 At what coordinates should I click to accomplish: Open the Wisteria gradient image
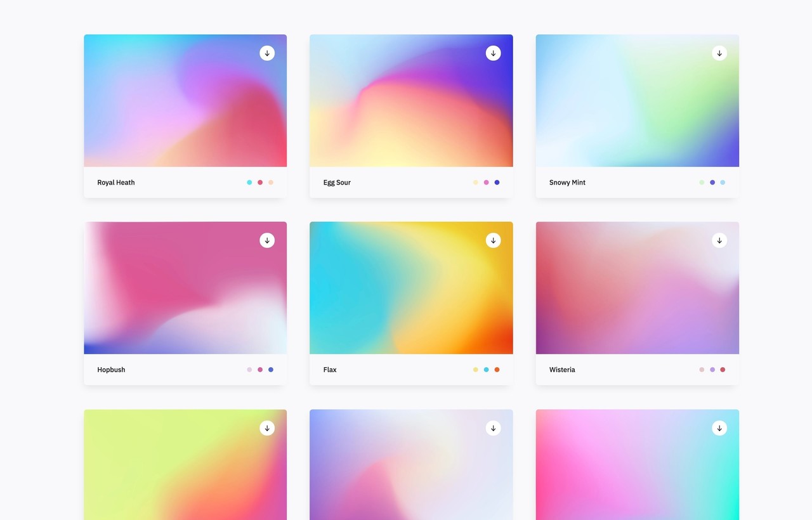(x=638, y=288)
